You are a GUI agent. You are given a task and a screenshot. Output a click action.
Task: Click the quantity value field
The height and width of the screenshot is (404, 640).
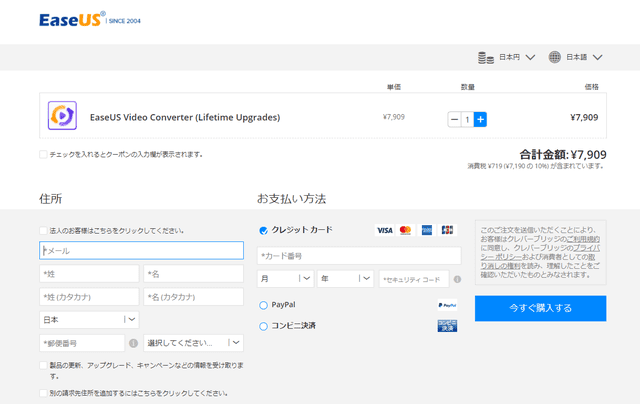click(467, 120)
